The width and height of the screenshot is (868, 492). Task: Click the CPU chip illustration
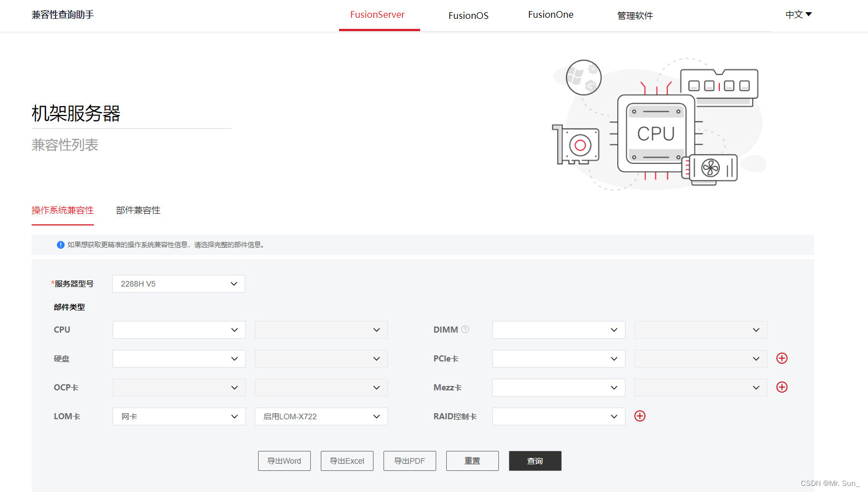tap(656, 133)
